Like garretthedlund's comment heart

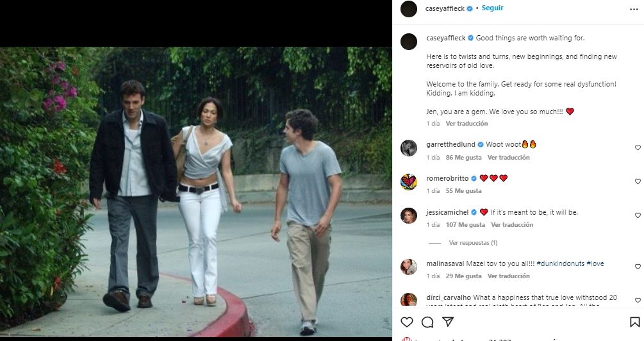point(638,148)
